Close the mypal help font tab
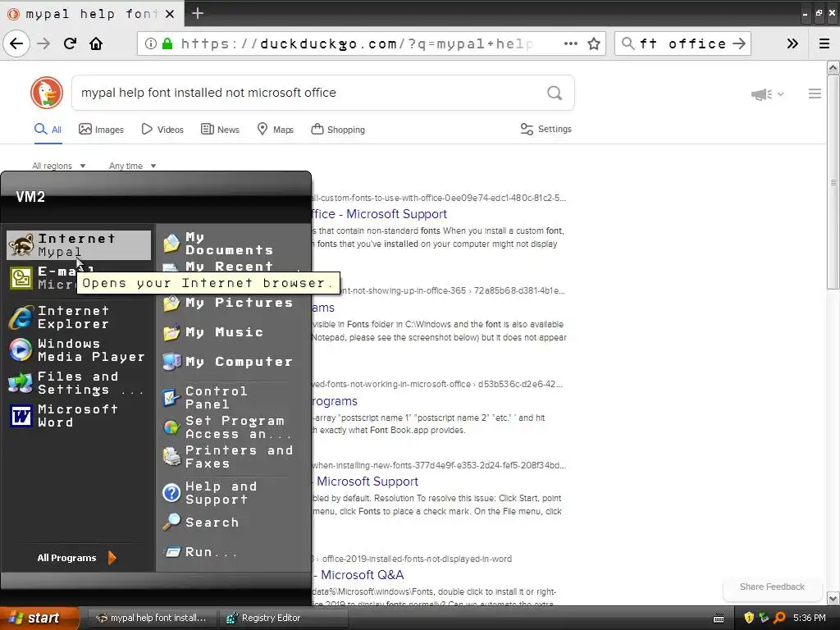 pos(170,14)
